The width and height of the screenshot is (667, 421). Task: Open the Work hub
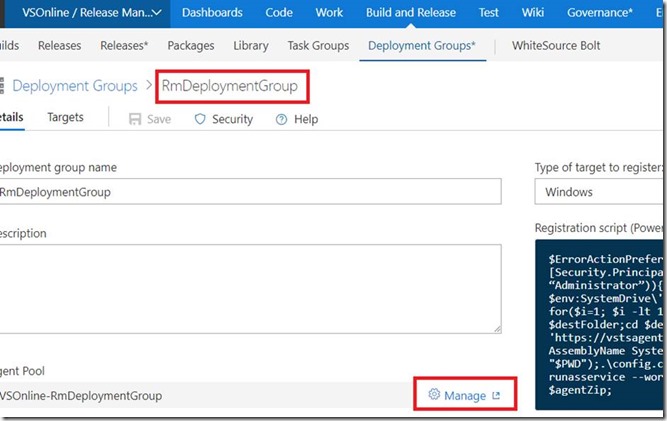tap(329, 13)
